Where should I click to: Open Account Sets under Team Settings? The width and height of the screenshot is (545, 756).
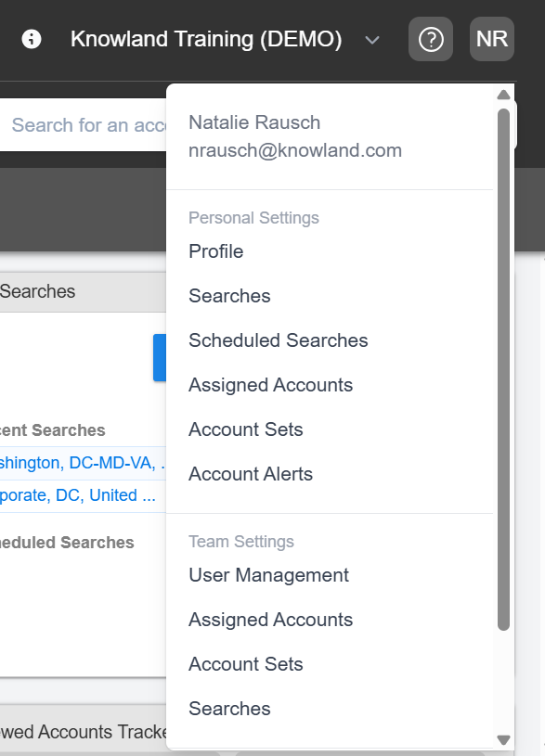pyautogui.click(x=246, y=664)
